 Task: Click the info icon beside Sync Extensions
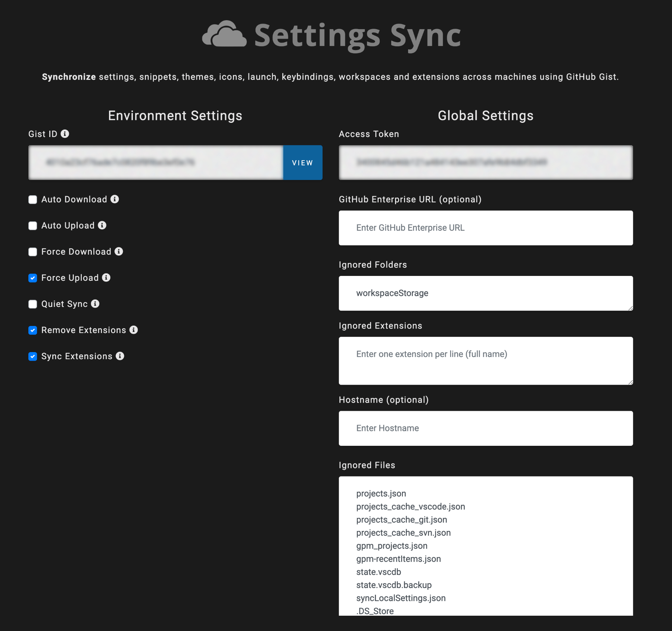(120, 356)
